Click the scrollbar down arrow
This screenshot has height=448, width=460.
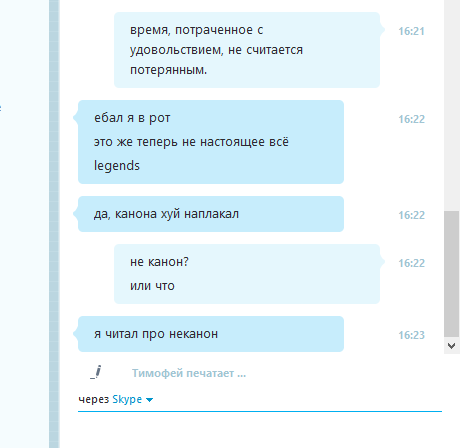pyautogui.click(x=452, y=346)
